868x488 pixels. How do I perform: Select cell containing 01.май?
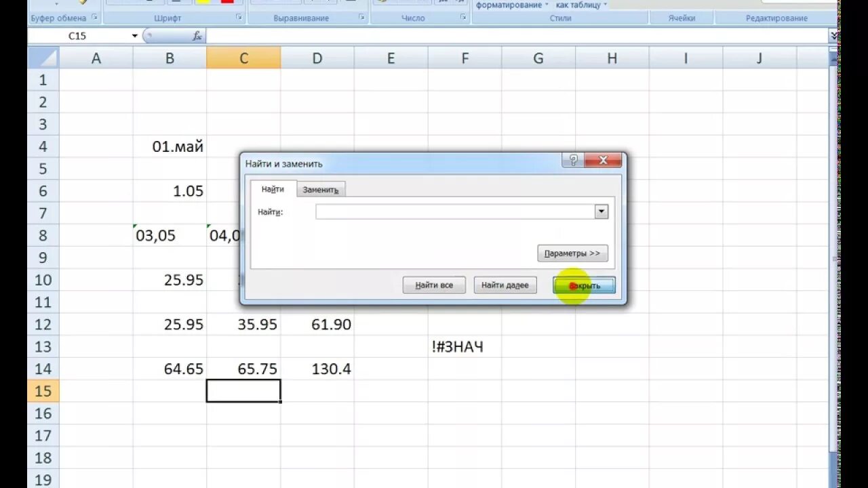point(170,146)
